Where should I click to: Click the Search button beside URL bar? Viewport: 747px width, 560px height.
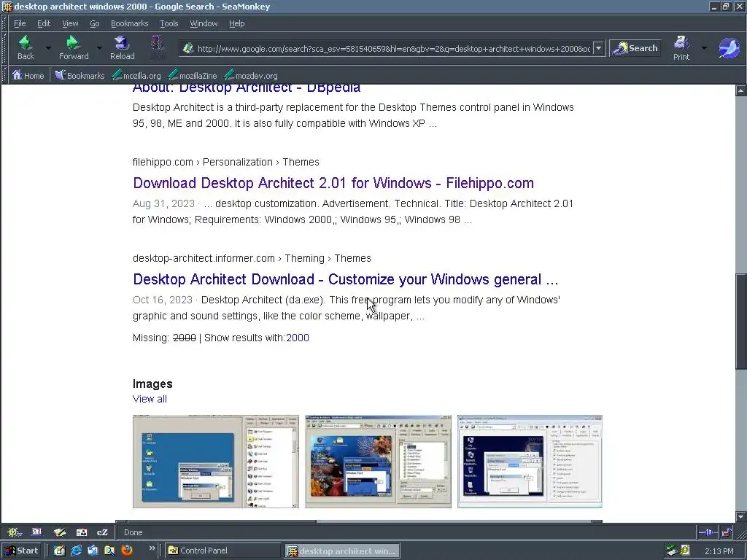click(635, 48)
